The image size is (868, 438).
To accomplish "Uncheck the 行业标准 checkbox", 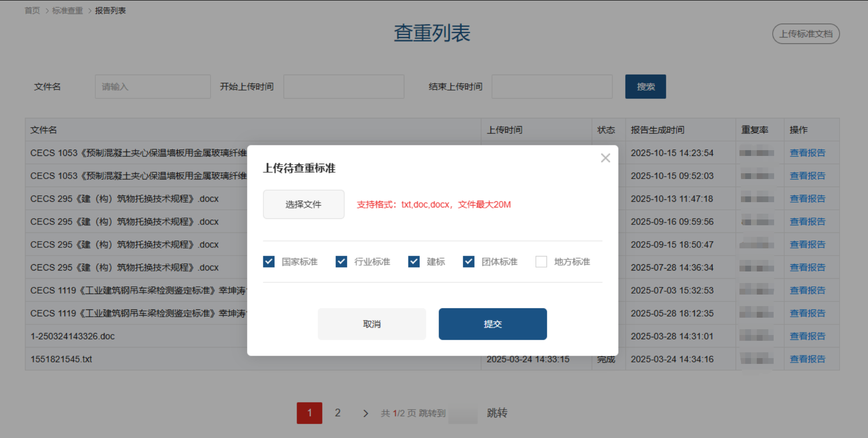I will (x=341, y=261).
